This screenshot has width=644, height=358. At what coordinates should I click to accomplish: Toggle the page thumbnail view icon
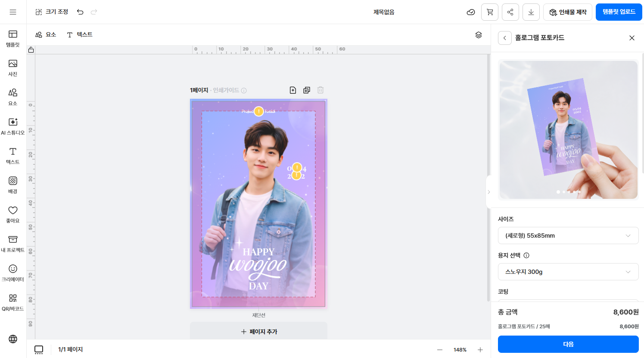coord(39,350)
